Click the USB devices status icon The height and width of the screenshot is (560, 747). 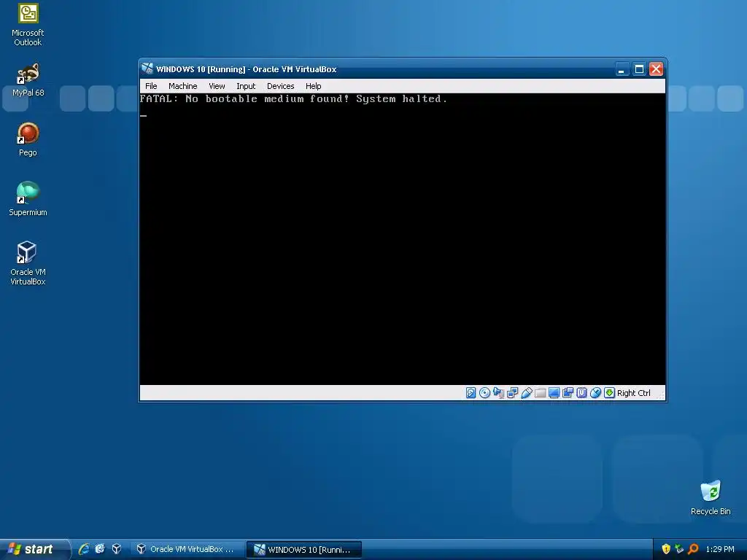(x=527, y=393)
